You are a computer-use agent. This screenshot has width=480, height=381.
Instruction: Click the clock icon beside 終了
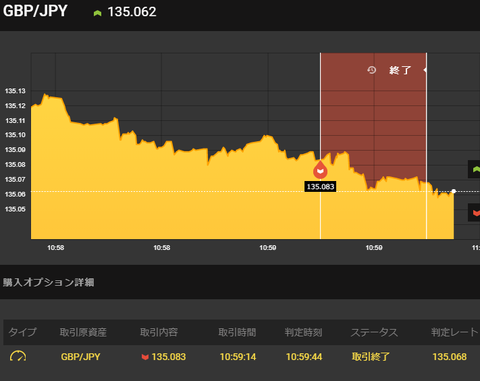[372, 70]
